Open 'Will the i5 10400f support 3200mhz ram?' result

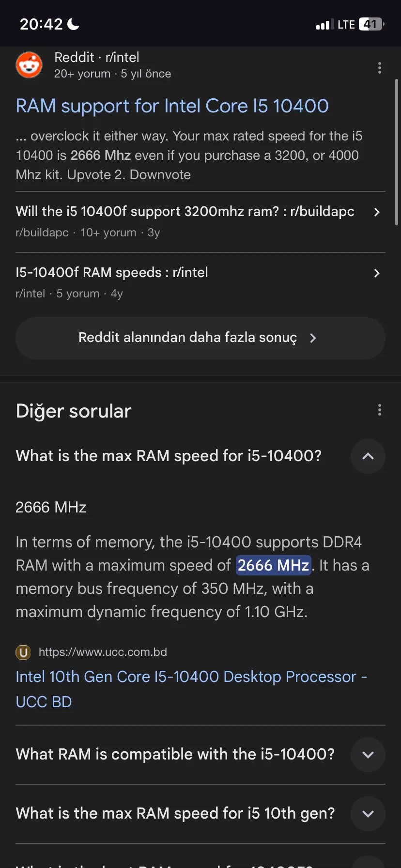point(185,212)
